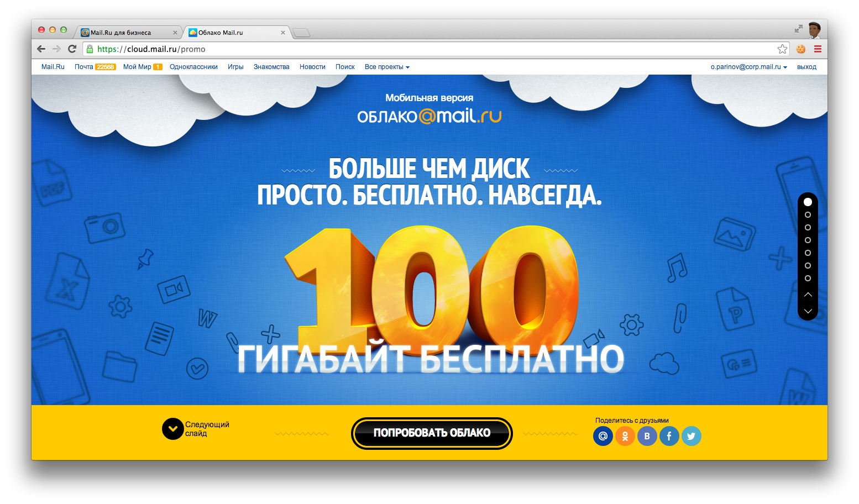The height and width of the screenshot is (504, 859).
Task: Log out via 'выход'
Action: pos(806,67)
